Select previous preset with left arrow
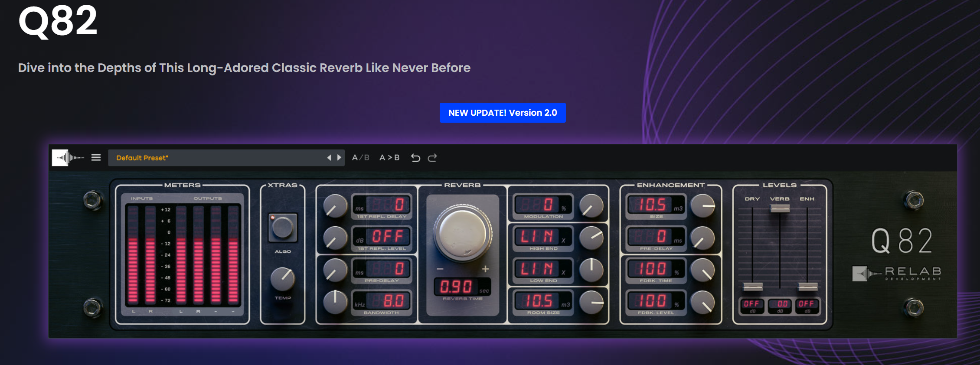Viewport: 980px width, 365px height. [x=329, y=158]
